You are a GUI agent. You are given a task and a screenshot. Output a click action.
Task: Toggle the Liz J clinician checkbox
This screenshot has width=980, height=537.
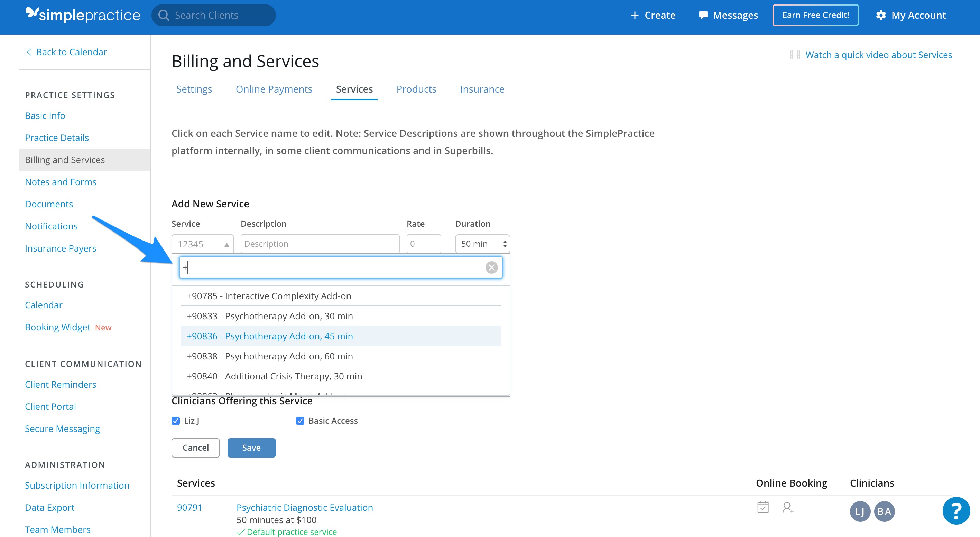click(175, 421)
